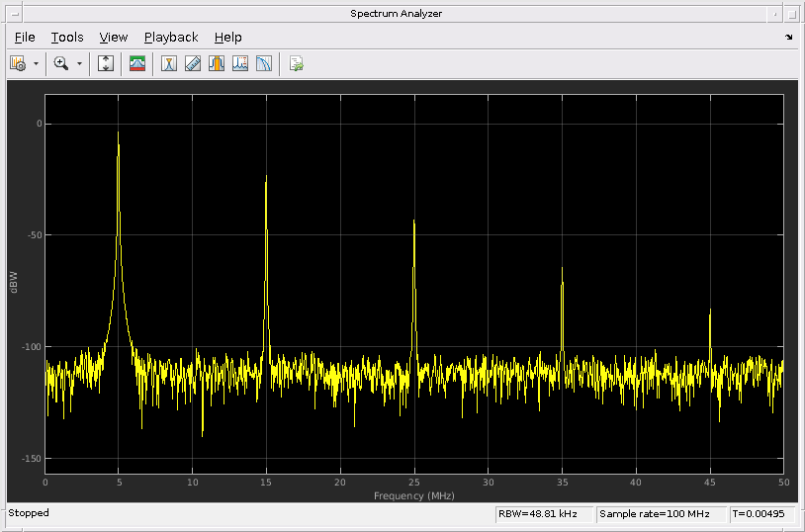Expand the dropdown arrow beside Zoom tool
805x532 pixels.
tap(80, 63)
